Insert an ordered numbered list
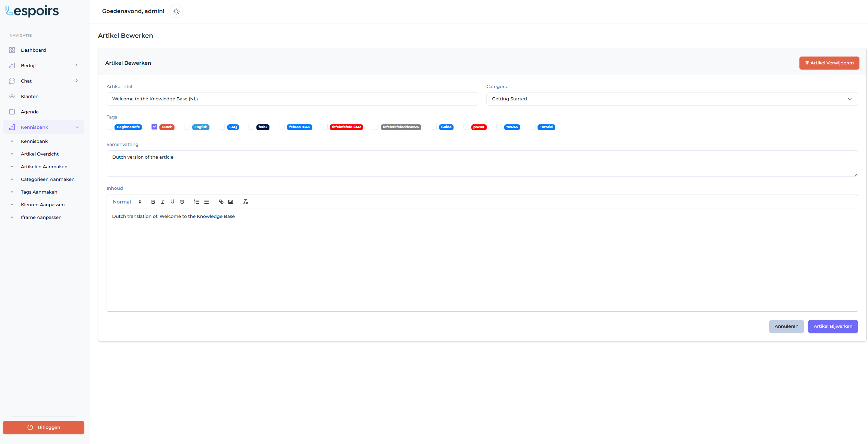The image size is (868, 444). click(x=197, y=202)
